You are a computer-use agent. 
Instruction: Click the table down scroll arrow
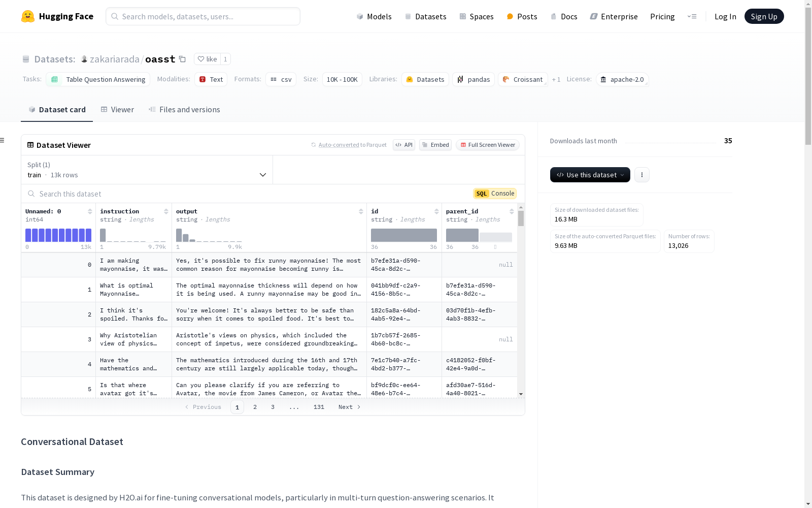521,394
